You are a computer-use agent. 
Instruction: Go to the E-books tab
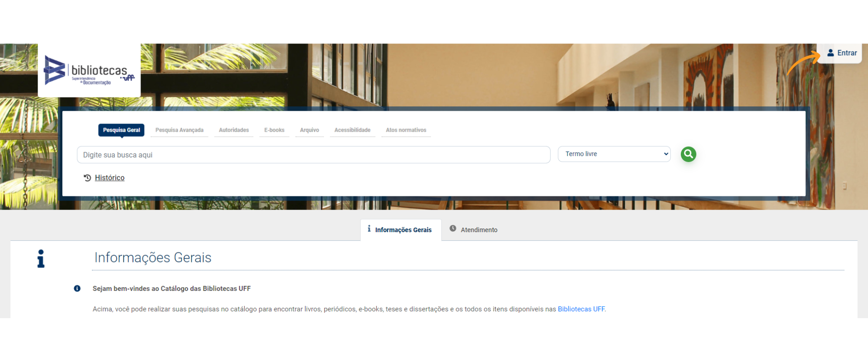[x=274, y=130]
